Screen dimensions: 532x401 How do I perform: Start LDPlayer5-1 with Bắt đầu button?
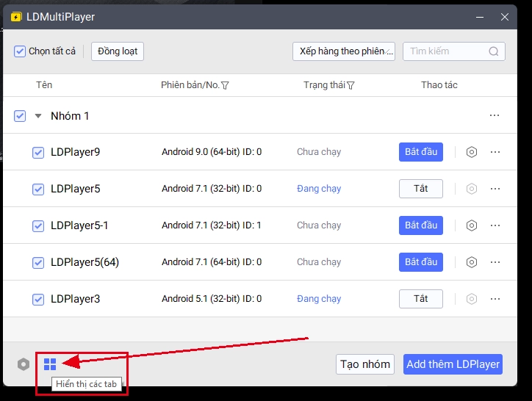click(x=421, y=225)
